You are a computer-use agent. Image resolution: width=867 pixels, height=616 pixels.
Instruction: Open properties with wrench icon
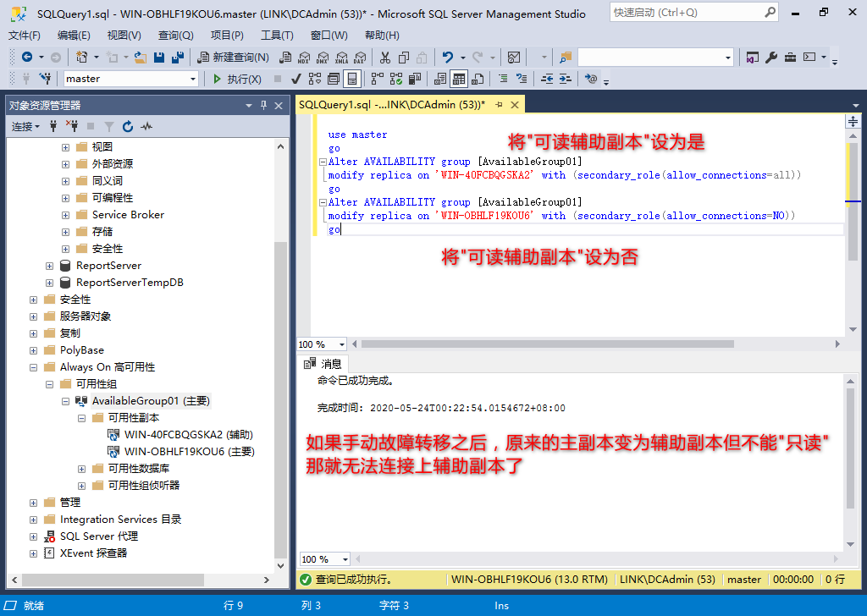(771, 57)
